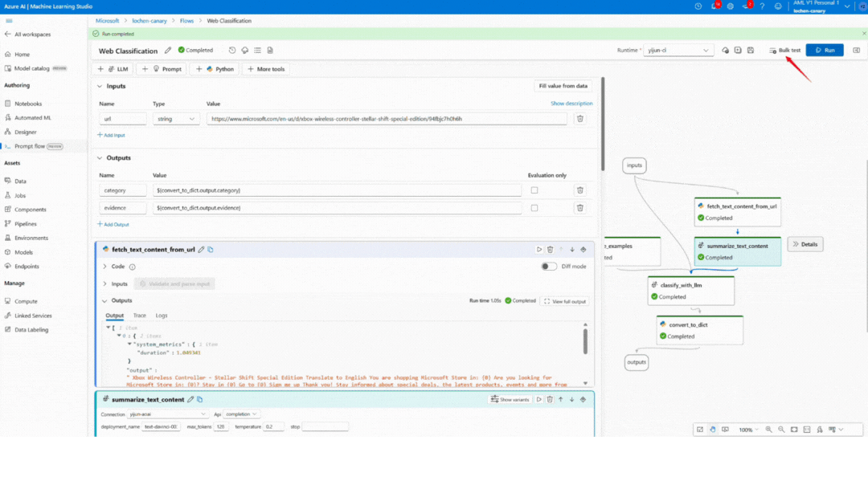Select convert_to_dict node in graph
The height and width of the screenshot is (485, 868).
[700, 330]
